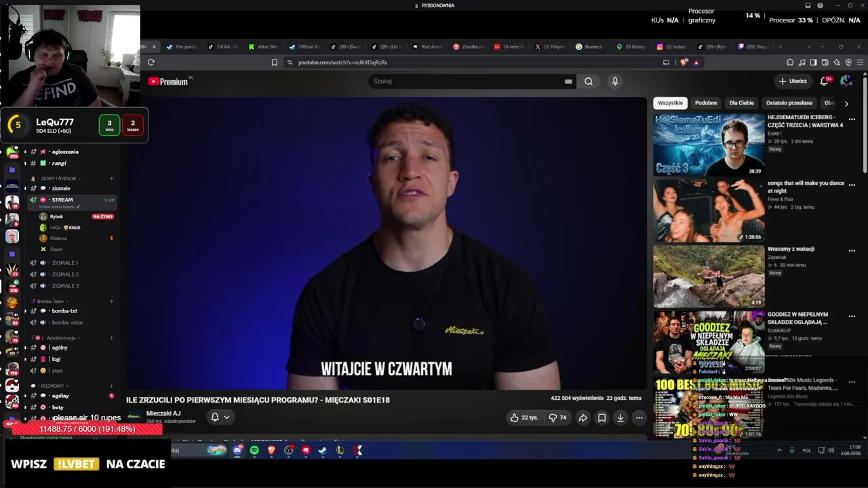This screenshot has width=868, height=488.
Task: Collapse the Bomba Team category
Action: (x=50, y=302)
